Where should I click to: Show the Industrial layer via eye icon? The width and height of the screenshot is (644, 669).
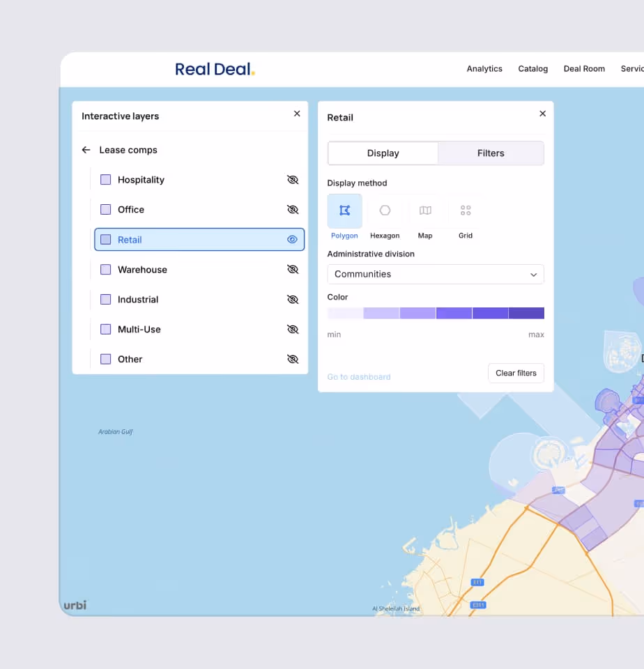point(292,299)
